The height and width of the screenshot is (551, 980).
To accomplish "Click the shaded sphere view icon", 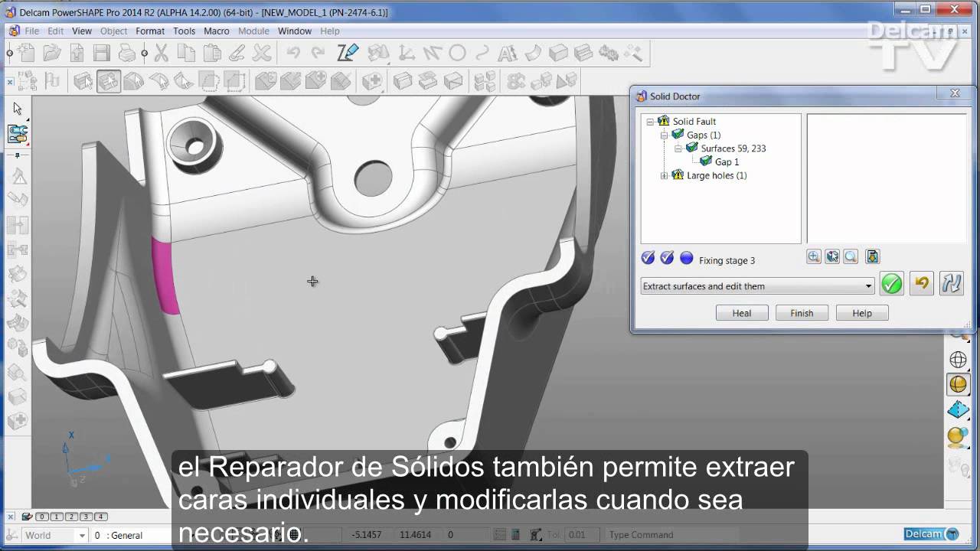I will point(958,384).
